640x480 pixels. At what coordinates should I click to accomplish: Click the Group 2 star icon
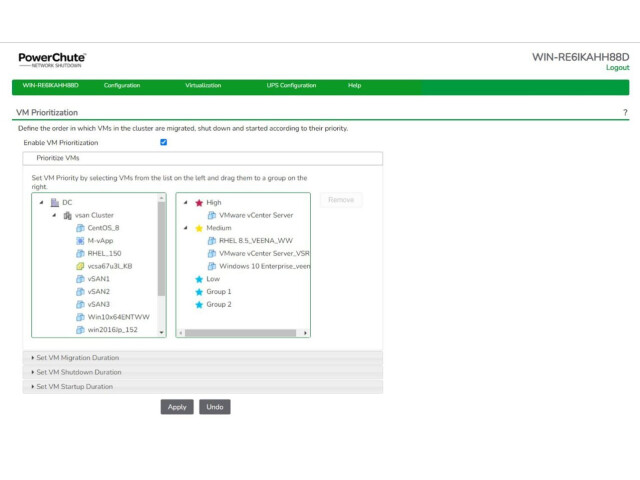(x=199, y=304)
